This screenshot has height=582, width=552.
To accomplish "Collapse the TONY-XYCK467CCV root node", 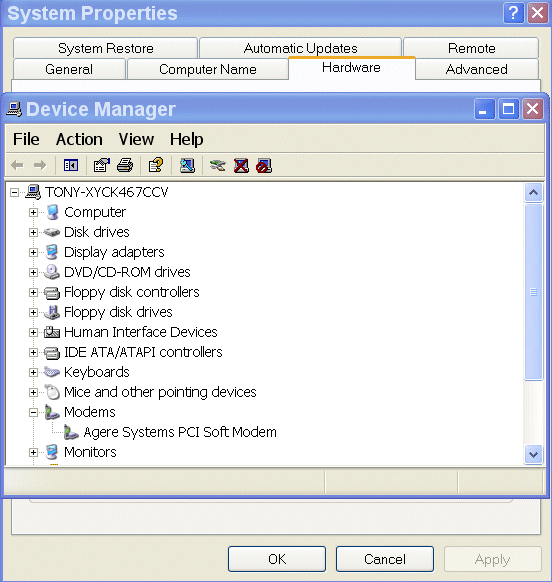I will (14, 192).
